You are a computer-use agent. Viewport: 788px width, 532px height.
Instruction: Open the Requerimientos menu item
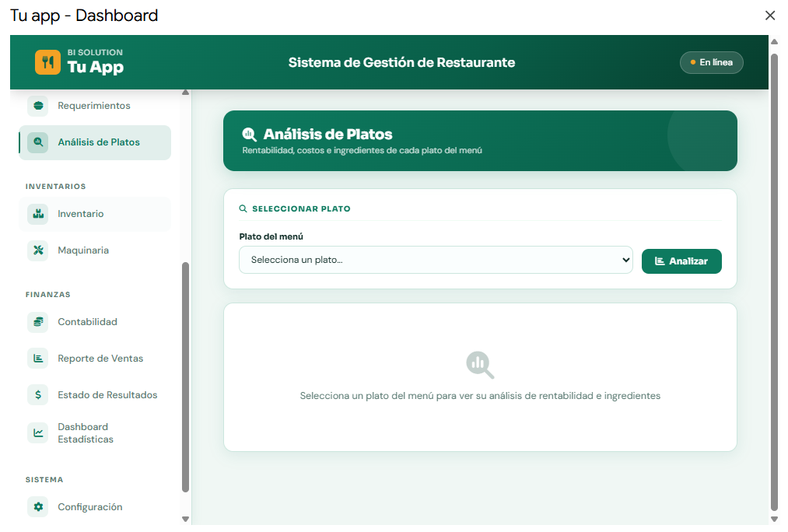[95, 106]
